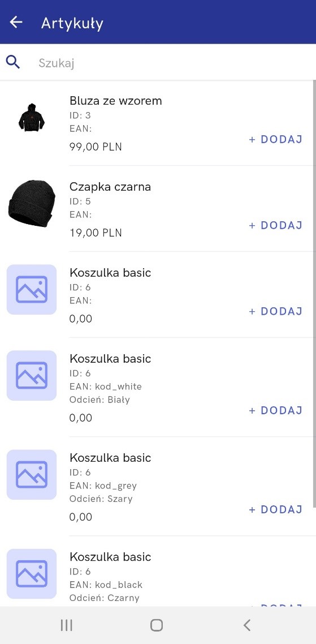Tap placeholder image of Koszulka basic without EAN
The width and height of the screenshot is (316, 644).
(x=32, y=290)
